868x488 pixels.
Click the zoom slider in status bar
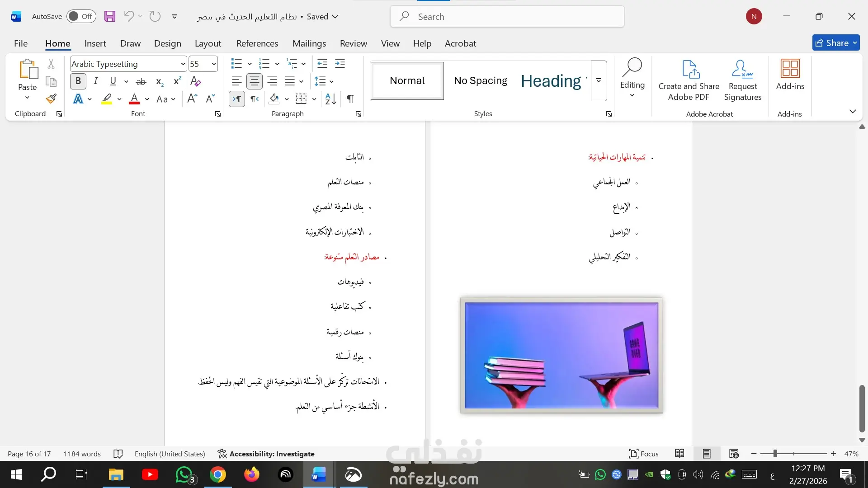tap(775, 454)
